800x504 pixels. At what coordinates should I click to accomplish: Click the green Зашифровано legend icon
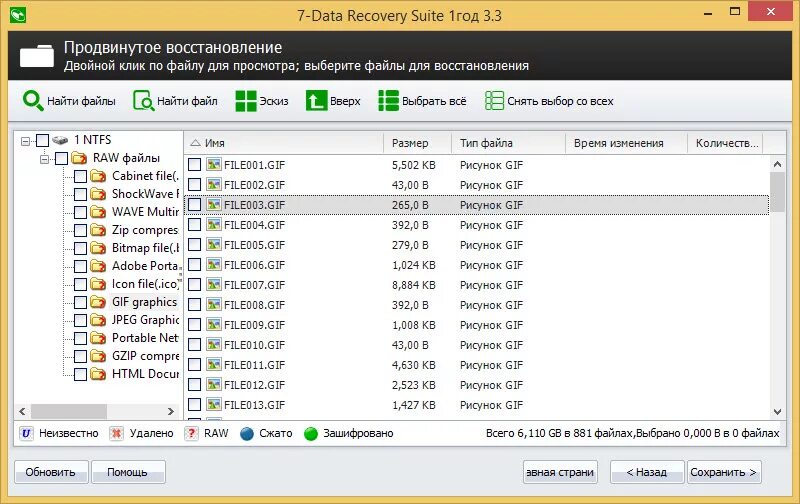tap(311, 434)
